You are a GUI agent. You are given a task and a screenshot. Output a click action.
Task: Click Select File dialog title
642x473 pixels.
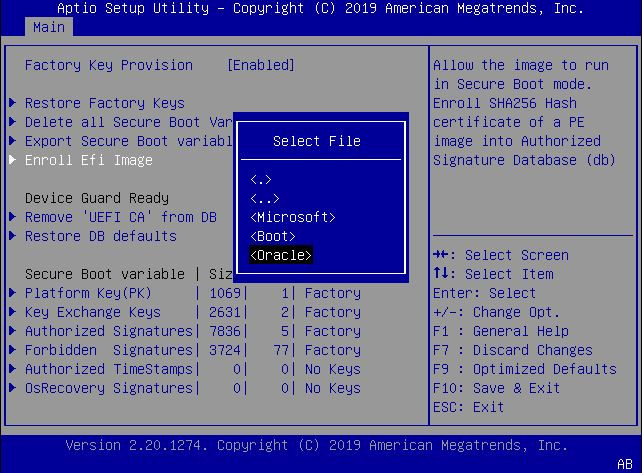(x=317, y=141)
